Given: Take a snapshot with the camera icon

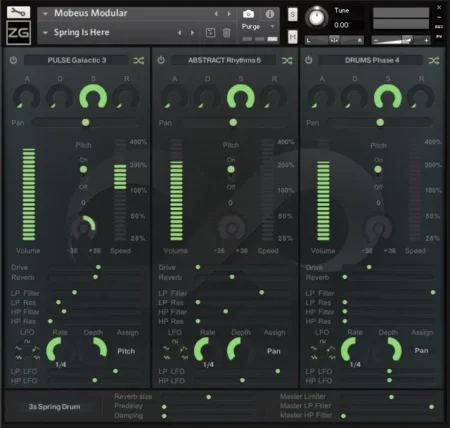Looking at the screenshot, I should click(248, 14).
